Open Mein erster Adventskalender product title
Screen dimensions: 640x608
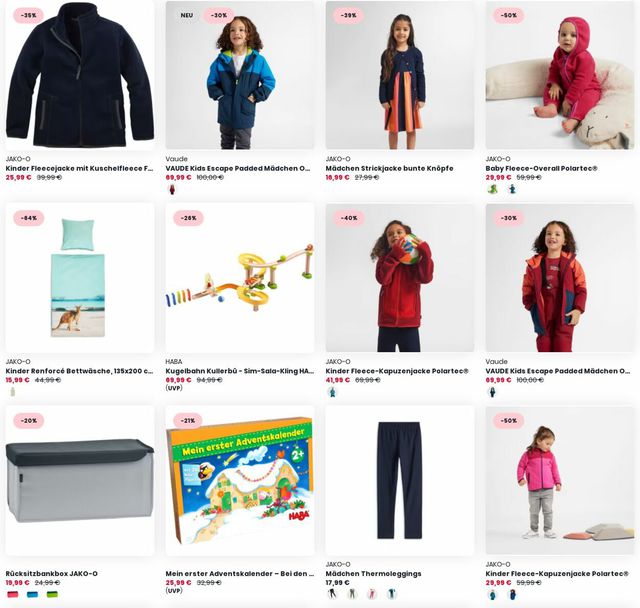tap(240, 573)
